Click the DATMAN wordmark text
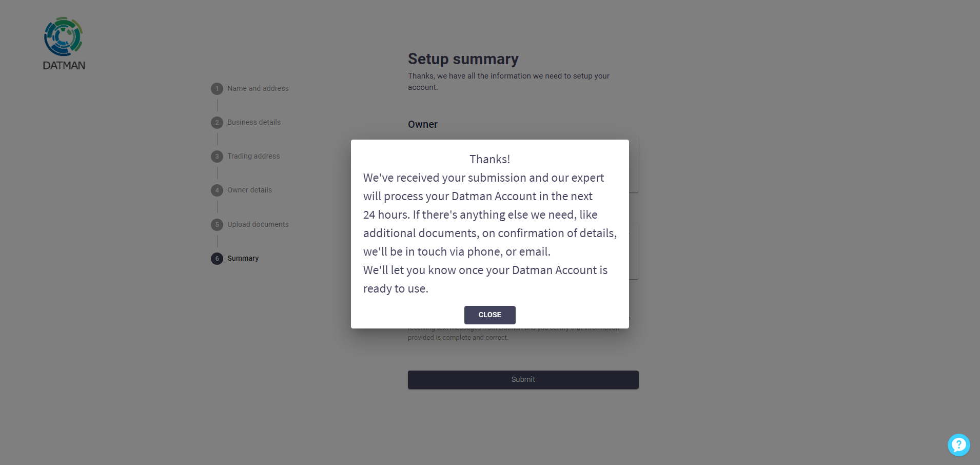 click(x=64, y=65)
